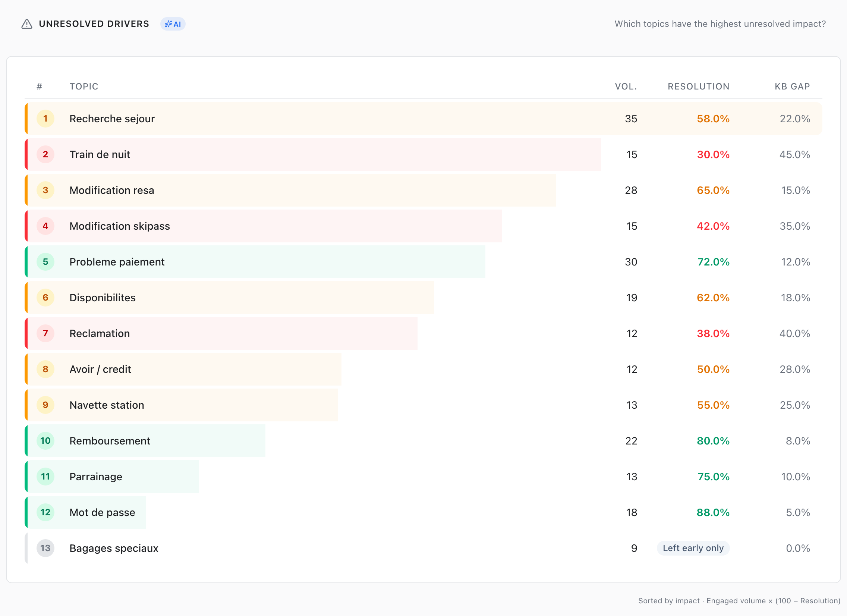Screen dimensions: 847x616
Task: Click volume 30 in Probleme paiement row
Action: (x=631, y=262)
